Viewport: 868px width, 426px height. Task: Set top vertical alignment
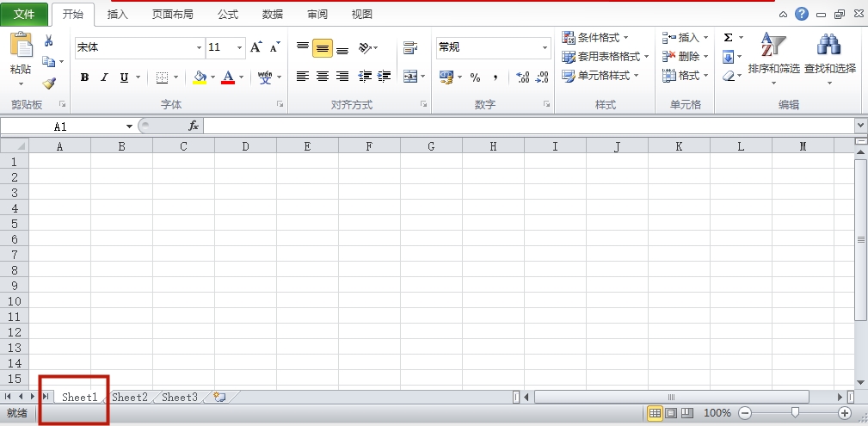[x=302, y=48]
